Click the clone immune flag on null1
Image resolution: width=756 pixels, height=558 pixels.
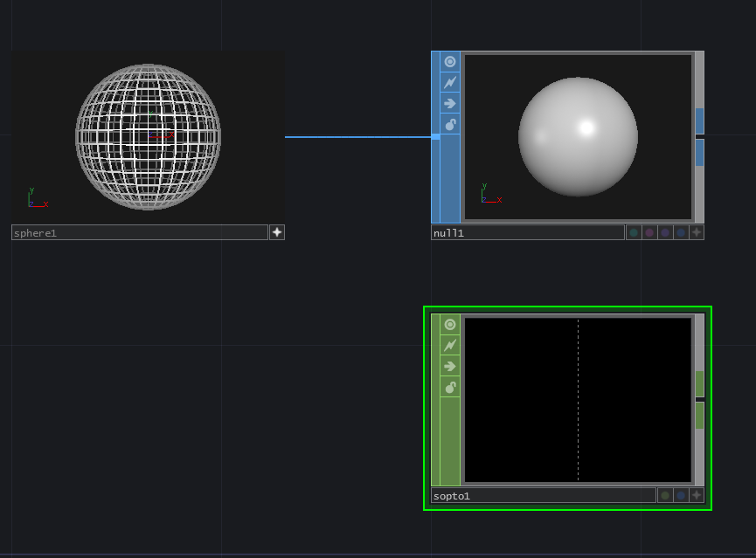tap(450, 82)
